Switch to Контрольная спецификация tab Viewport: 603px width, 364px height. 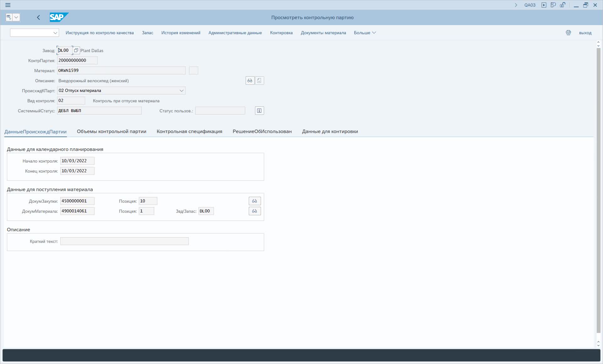(x=189, y=131)
